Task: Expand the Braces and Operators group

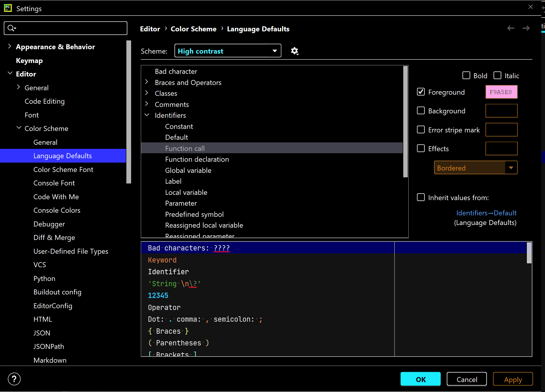Action: coord(147,82)
